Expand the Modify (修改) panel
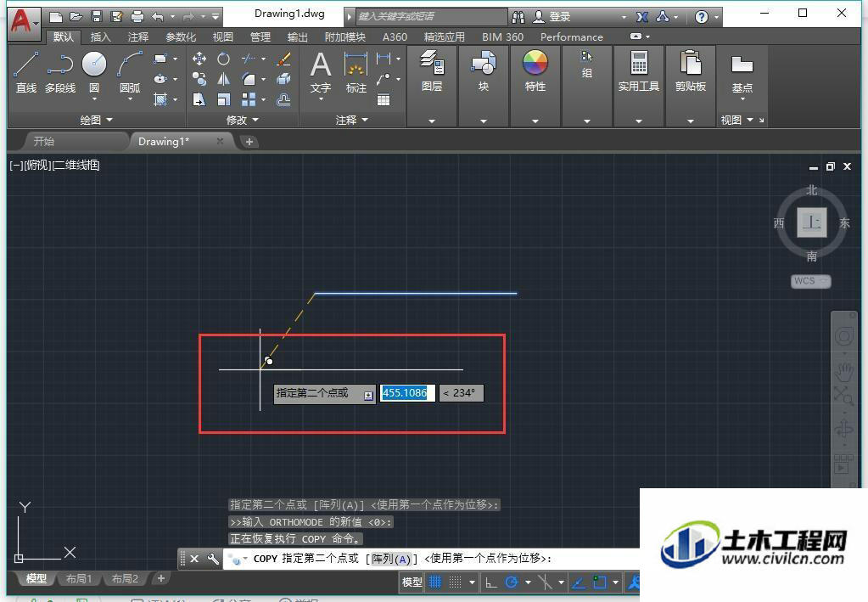 tap(243, 120)
